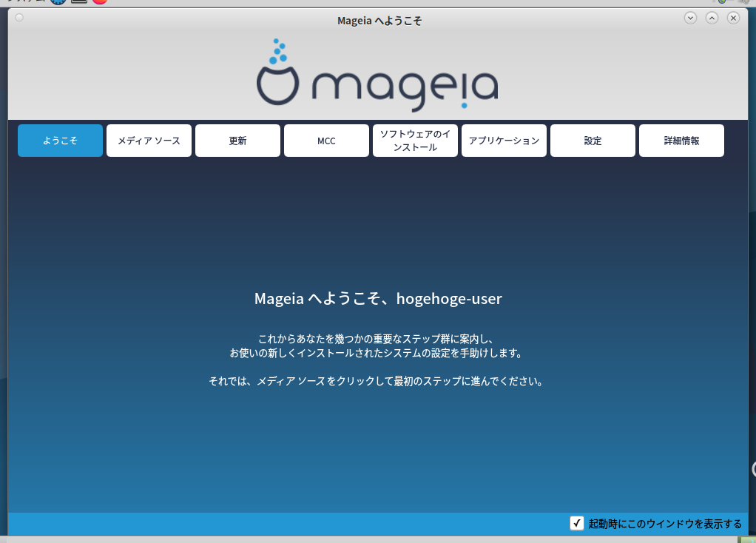Click the line starting それでは、メディア ソース
The height and width of the screenshot is (543, 756).
[x=376, y=381]
